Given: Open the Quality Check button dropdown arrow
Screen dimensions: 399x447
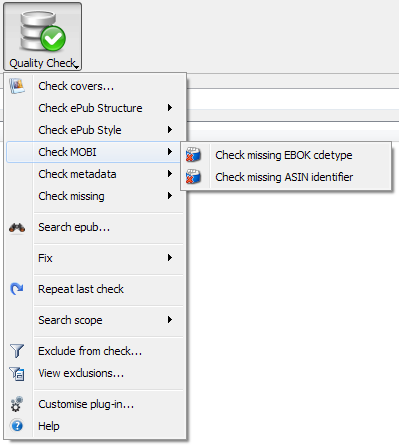Looking at the screenshot, I should (x=77, y=67).
